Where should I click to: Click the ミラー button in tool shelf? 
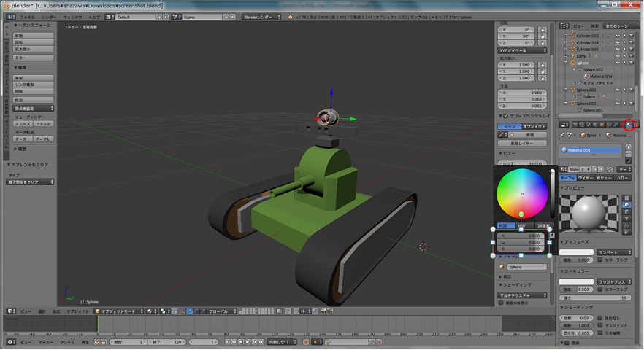[x=34, y=57]
